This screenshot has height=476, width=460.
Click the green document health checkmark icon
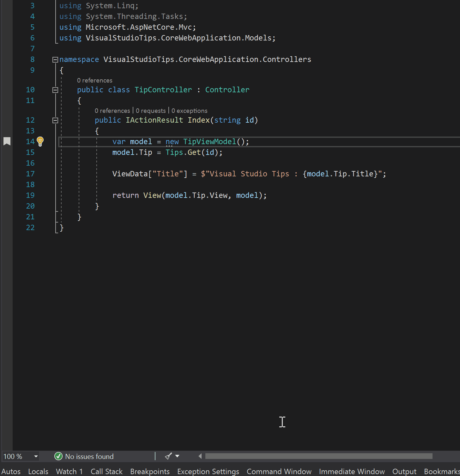pos(58,456)
